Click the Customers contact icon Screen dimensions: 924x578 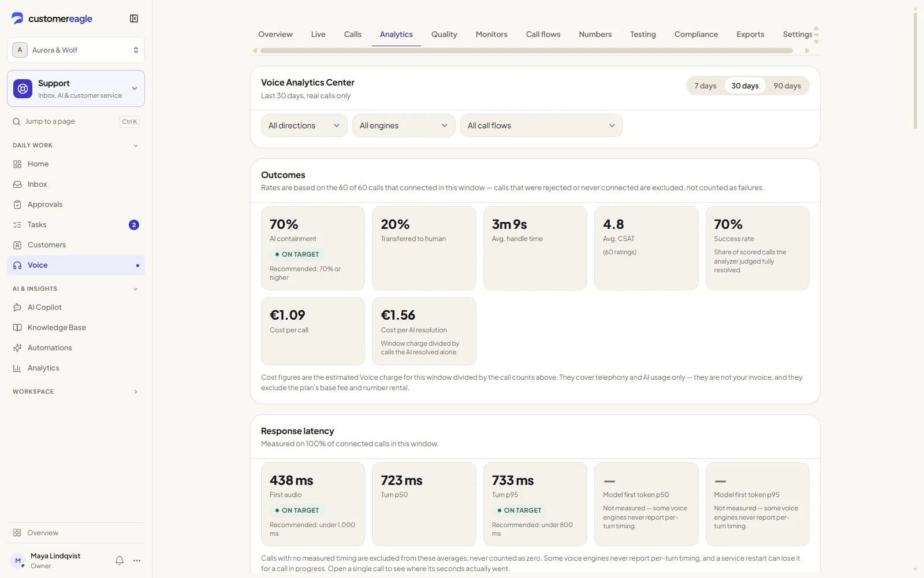[x=17, y=245]
